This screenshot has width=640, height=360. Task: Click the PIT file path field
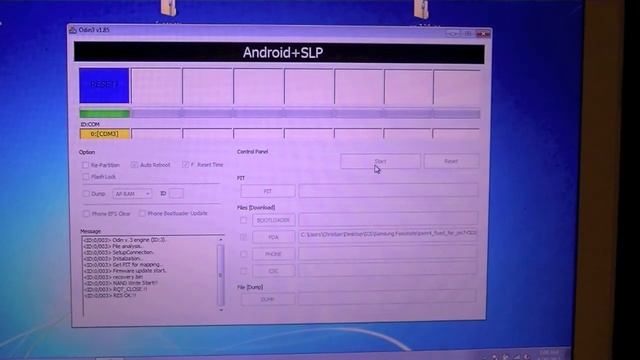coord(388,191)
